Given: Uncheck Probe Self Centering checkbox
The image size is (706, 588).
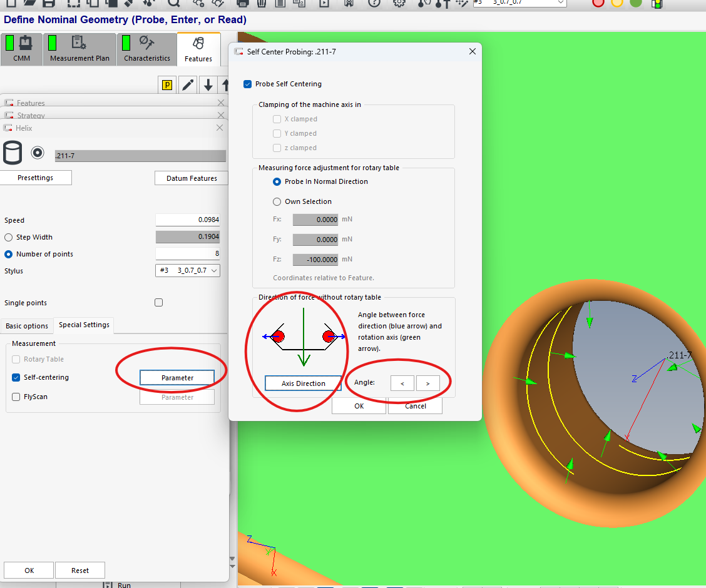Looking at the screenshot, I should (x=248, y=84).
